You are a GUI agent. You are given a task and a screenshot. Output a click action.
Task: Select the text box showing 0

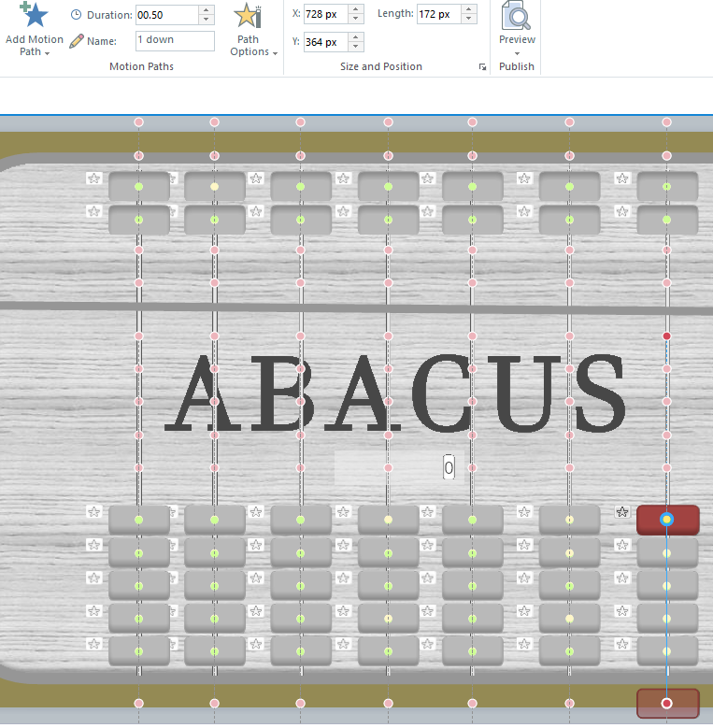[x=449, y=468]
